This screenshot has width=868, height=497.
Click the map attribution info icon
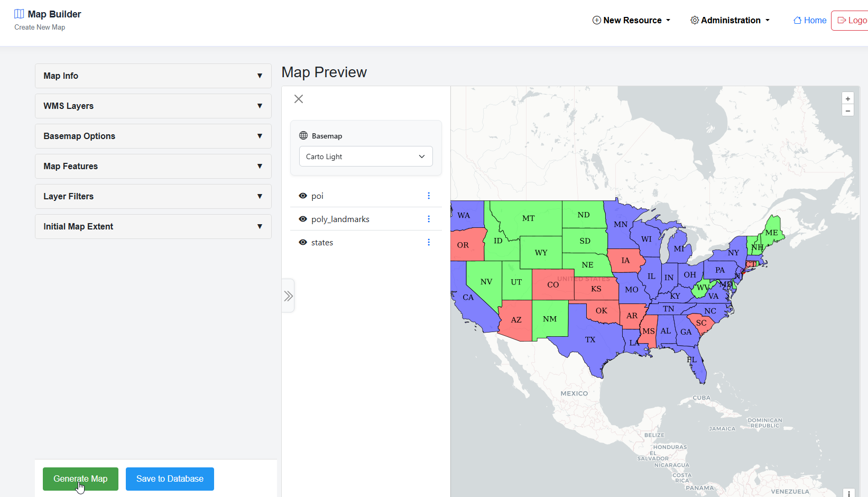pos(848,493)
